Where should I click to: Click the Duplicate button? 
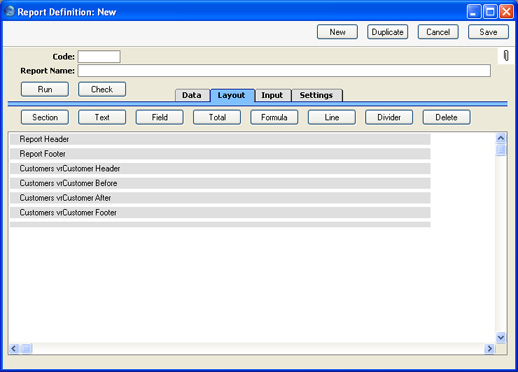click(x=387, y=32)
